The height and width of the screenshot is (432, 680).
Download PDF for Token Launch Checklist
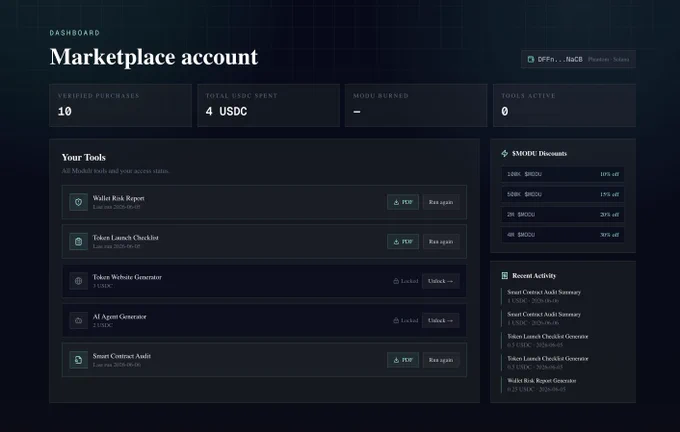(x=403, y=242)
